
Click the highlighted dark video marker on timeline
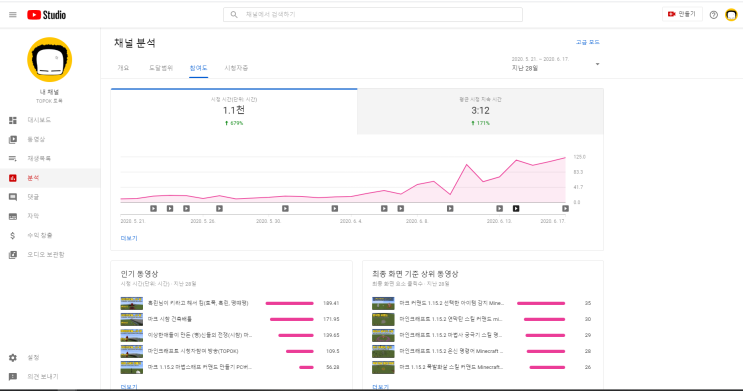pos(516,209)
